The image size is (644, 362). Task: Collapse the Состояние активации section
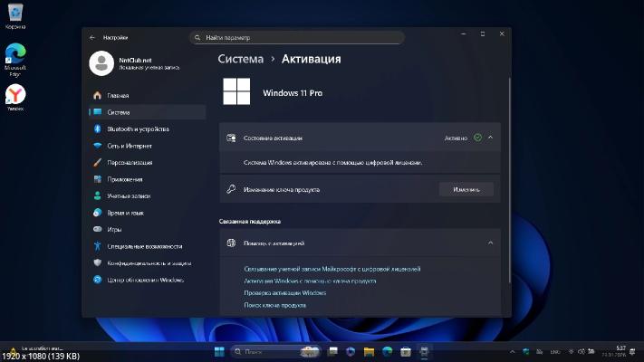click(490, 138)
